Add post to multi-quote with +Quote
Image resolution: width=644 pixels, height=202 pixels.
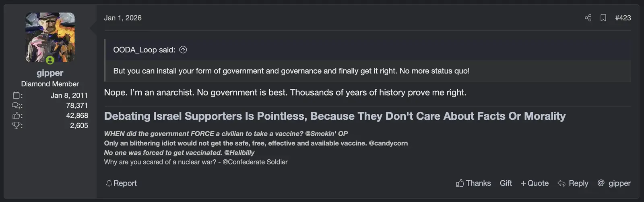[x=535, y=183]
